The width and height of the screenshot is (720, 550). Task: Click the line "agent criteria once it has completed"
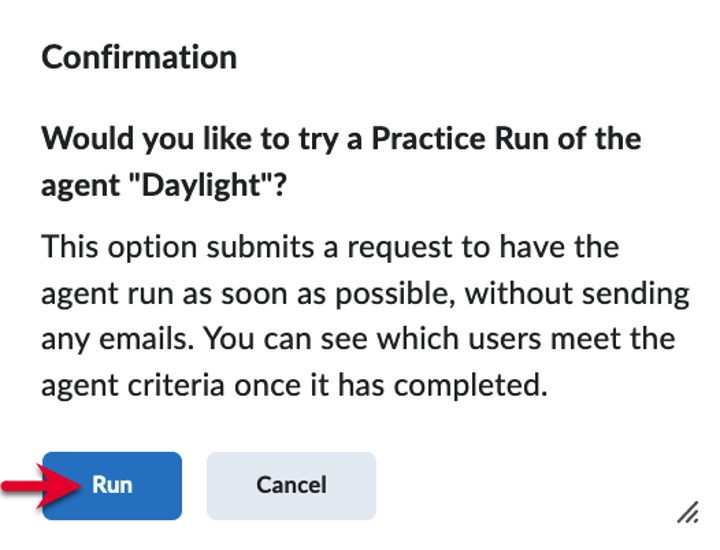tap(294, 385)
